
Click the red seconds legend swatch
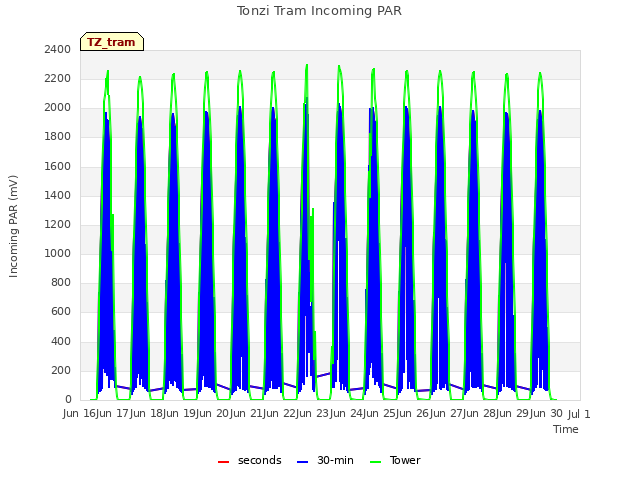pyautogui.click(x=223, y=462)
